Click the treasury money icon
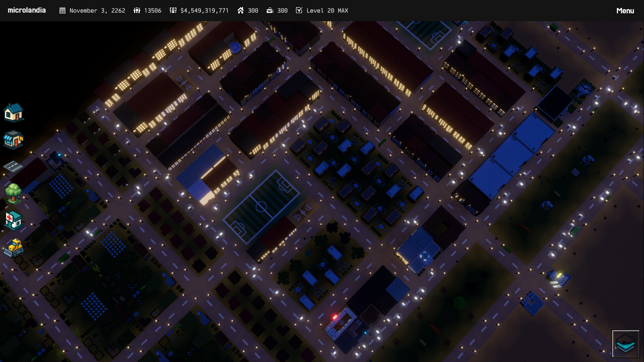The height and width of the screenshot is (362, 644). pos(172,10)
